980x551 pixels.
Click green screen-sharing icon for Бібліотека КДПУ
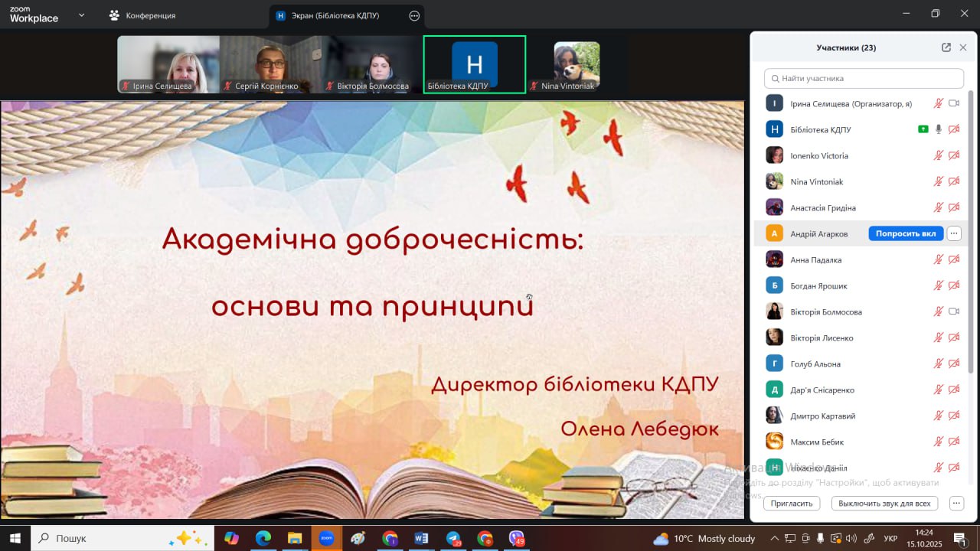923,129
